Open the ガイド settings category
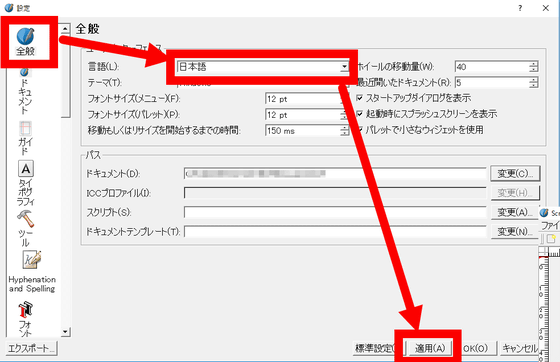The width and height of the screenshot is (560, 362). (25, 139)
